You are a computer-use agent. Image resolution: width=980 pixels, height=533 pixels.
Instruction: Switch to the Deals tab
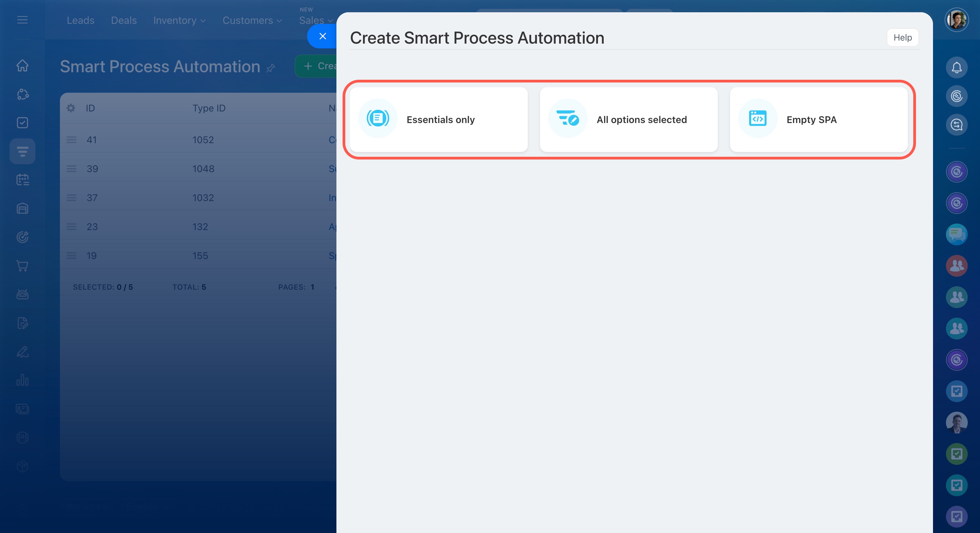click(124, 20)
